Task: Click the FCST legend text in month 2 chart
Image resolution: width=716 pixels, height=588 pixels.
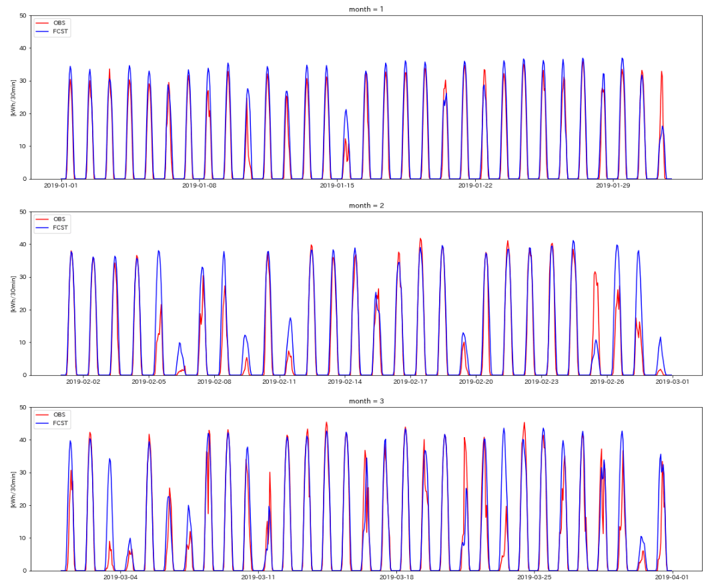Action: pos(61,228)
